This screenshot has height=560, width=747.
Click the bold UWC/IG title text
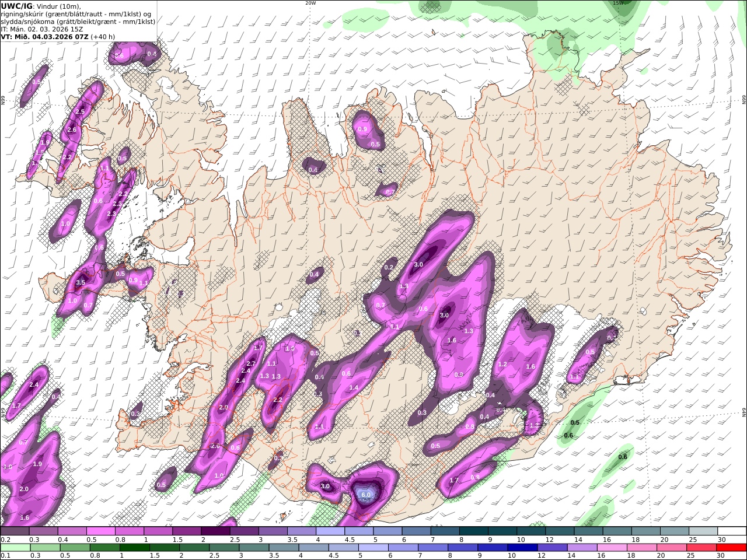[x=16, y=6]
